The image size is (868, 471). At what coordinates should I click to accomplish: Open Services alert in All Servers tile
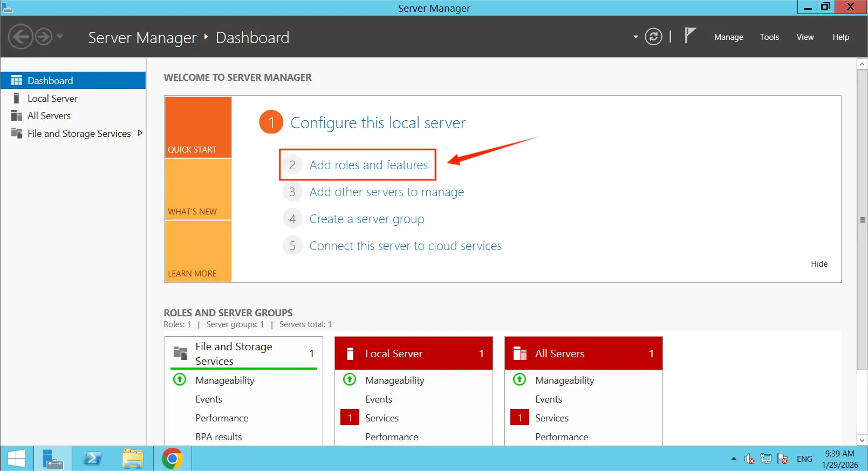click(x=552, y=418)
